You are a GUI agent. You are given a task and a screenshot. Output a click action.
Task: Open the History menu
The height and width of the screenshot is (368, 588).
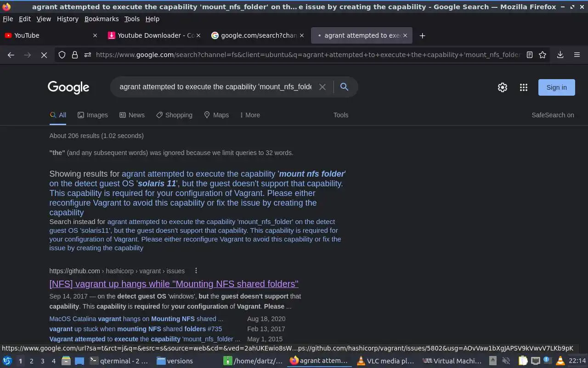pyautogui.click(x=68, y=19)
